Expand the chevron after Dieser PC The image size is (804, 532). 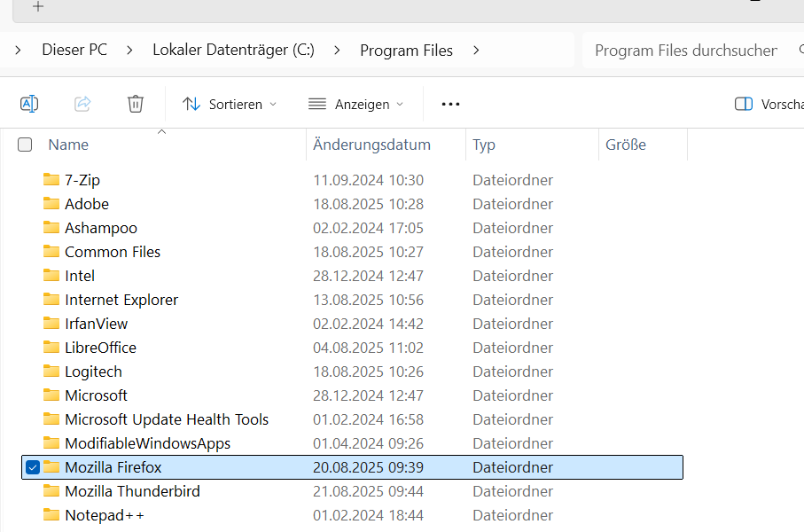click(129, 51)
